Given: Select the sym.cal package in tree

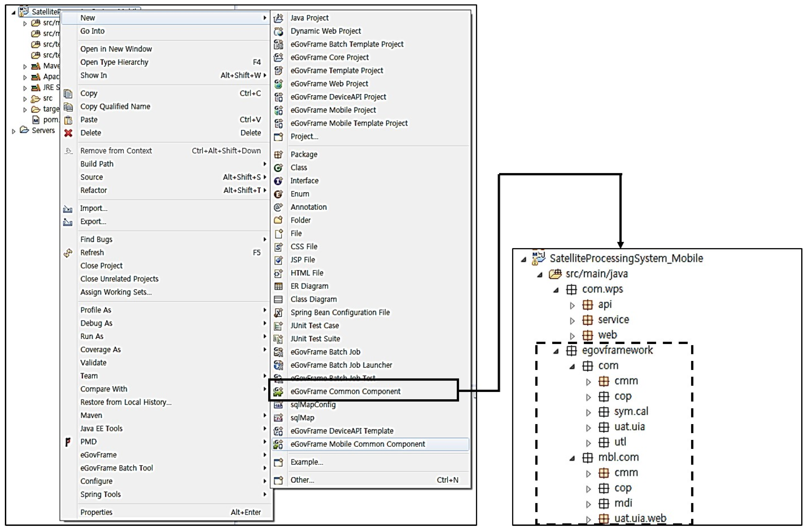Looking at the screenshot, I should (631, 412).
